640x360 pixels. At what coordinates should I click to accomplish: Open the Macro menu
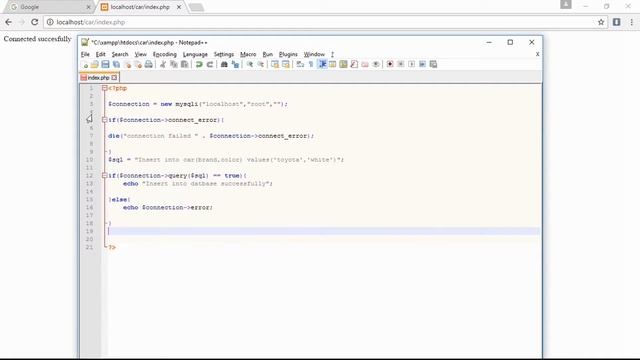click(x=248, y=54)
